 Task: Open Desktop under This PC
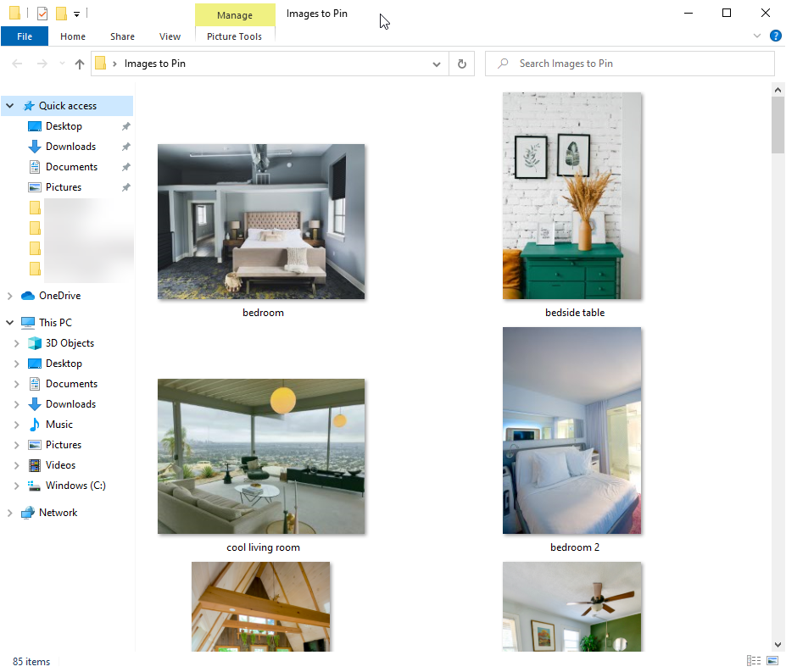pyautogui.click(x=64, y=364)
